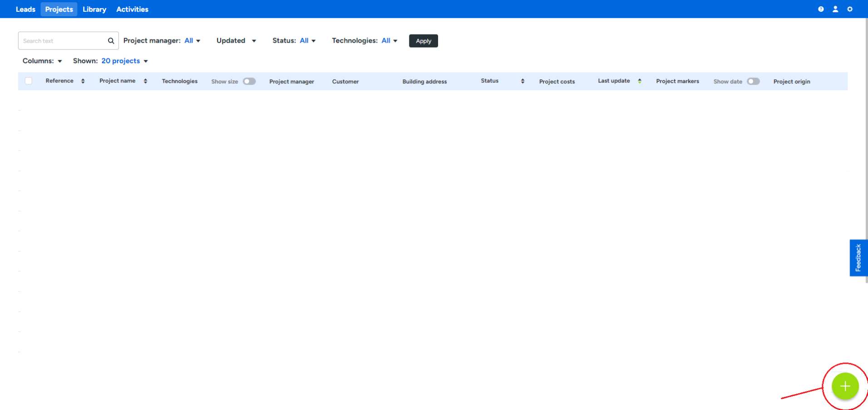Sort by Reference column arrows
The image size is (868, 410).
pos(83,81)
